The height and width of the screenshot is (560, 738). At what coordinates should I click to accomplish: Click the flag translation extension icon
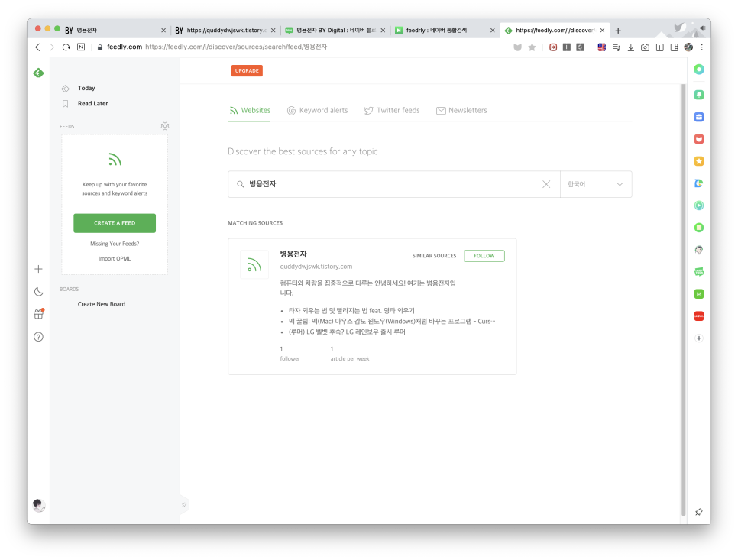tap(601, 47)
